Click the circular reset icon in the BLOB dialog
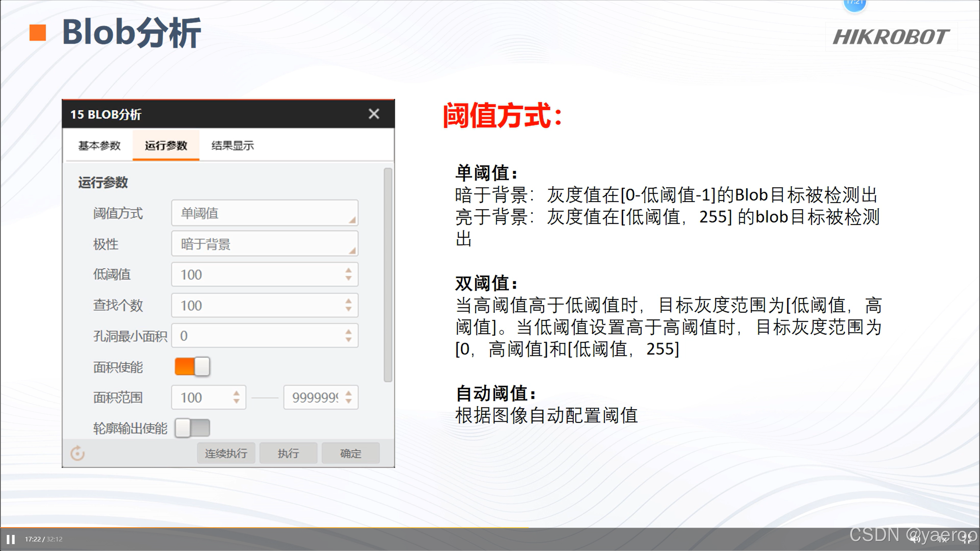The width and height of the screenshot is (980, 551). (77, 453)
